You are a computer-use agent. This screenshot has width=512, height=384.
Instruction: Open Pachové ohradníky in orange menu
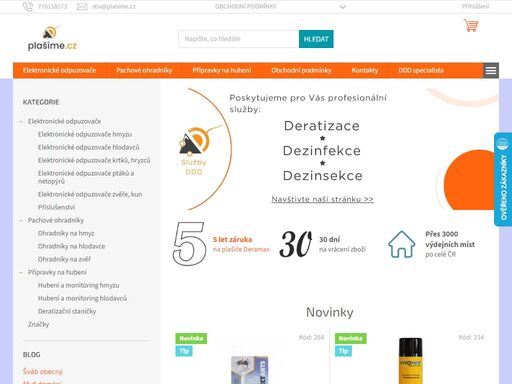coord(144,70)
